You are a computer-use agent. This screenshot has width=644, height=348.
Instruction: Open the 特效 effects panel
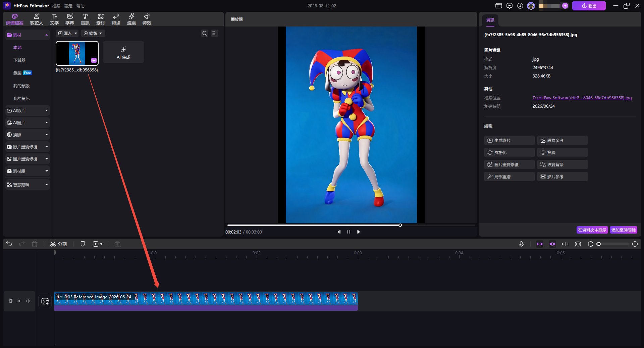147,19
